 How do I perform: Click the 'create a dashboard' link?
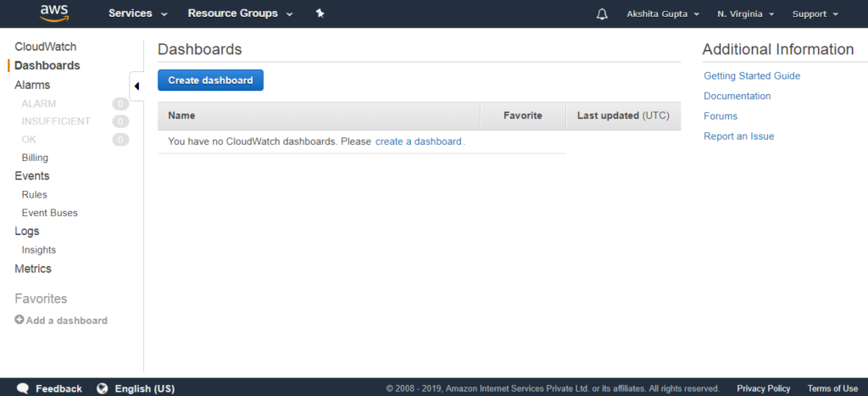pyautogui.click(x=419, y=142)
